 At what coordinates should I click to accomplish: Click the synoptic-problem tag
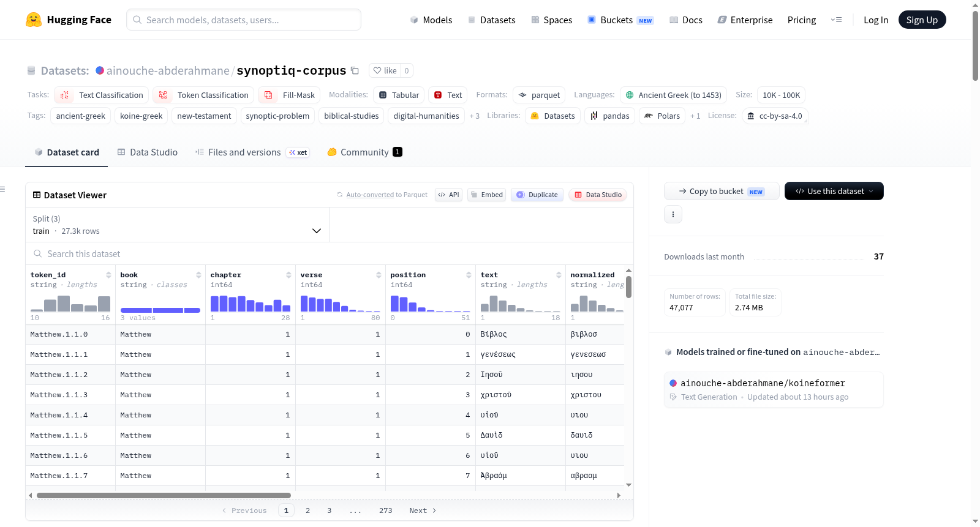point(277,116)
